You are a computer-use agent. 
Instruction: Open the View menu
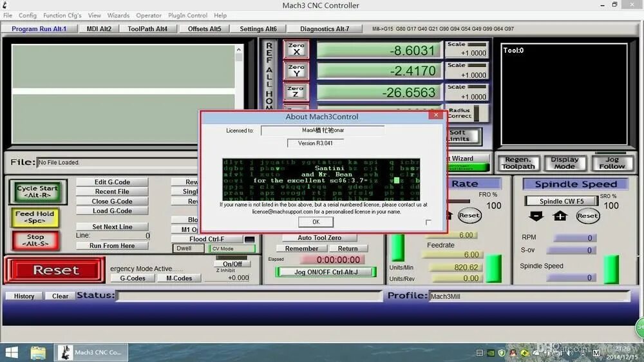94,15
